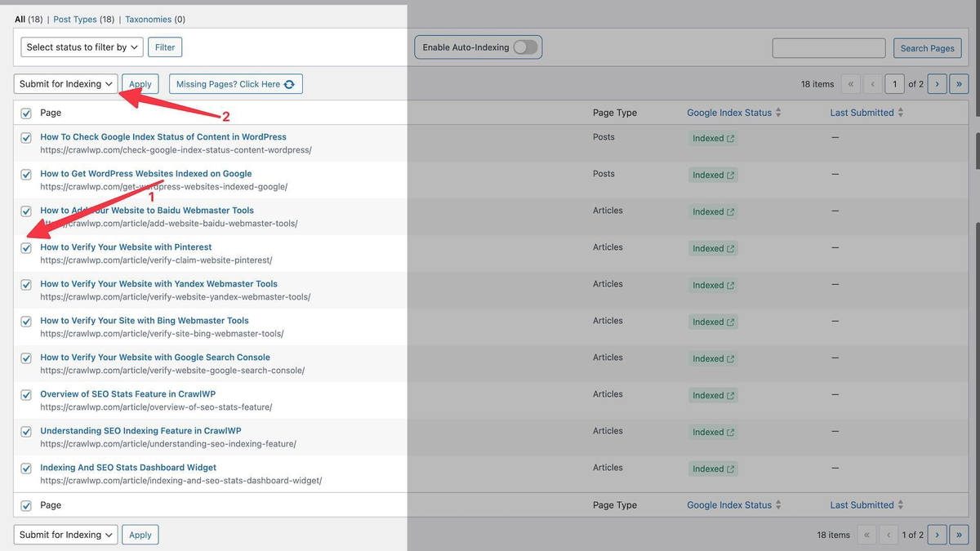
Task: Click the « first page icon
Action: tap(850, 83)
